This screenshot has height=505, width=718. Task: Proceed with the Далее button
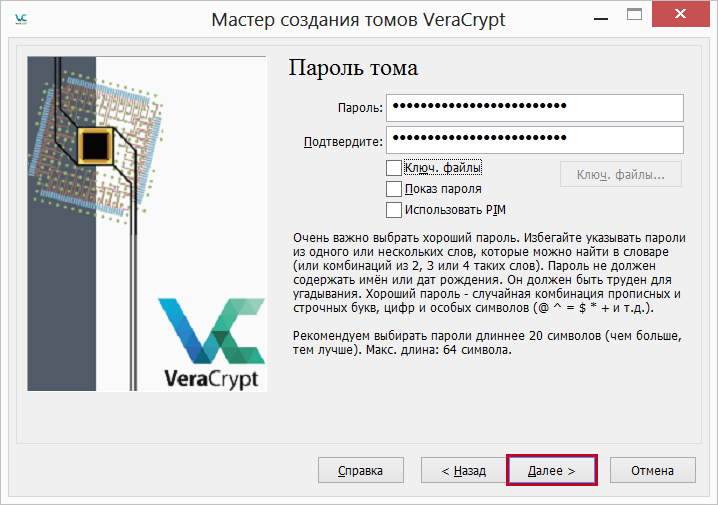point(552,470)
